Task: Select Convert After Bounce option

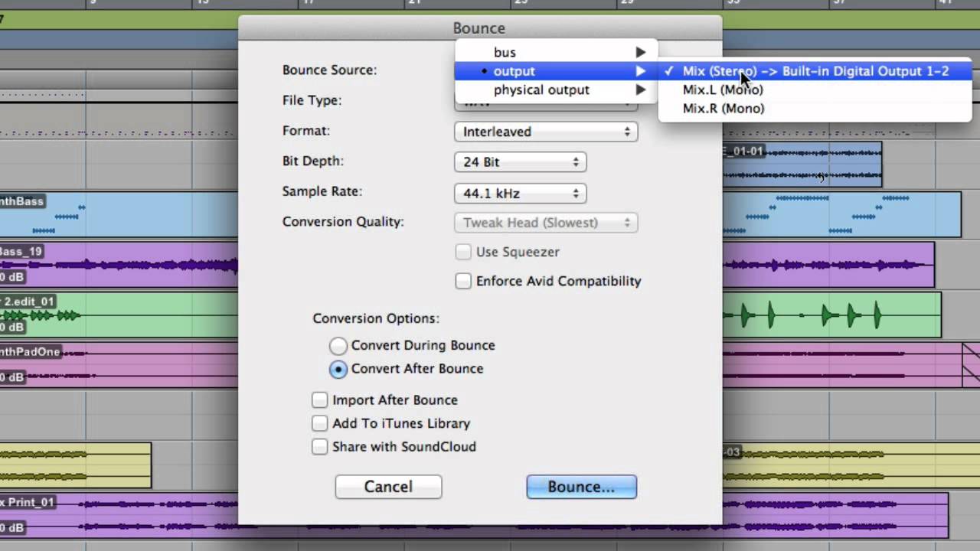Action: tap(338, 369)
